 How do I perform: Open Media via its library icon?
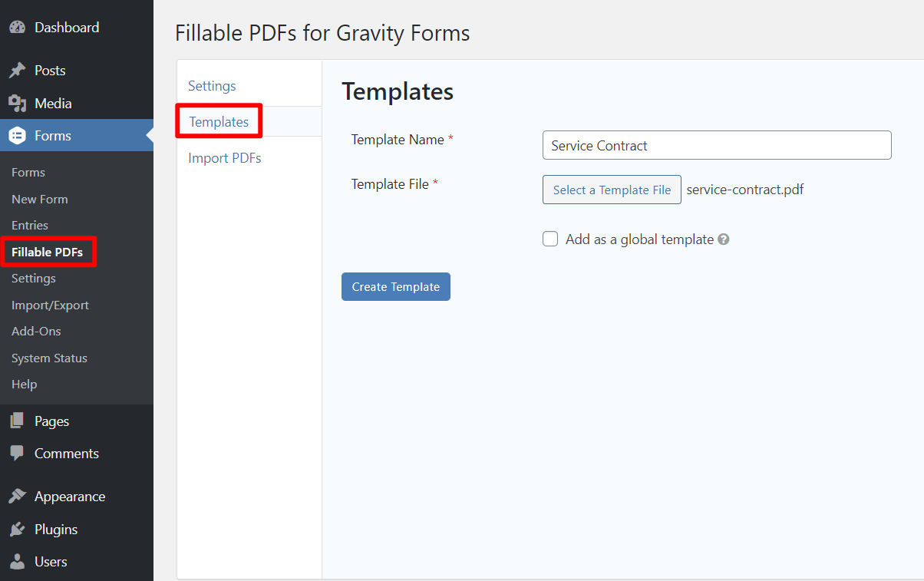pyautogui.click(x=17, y=102)
